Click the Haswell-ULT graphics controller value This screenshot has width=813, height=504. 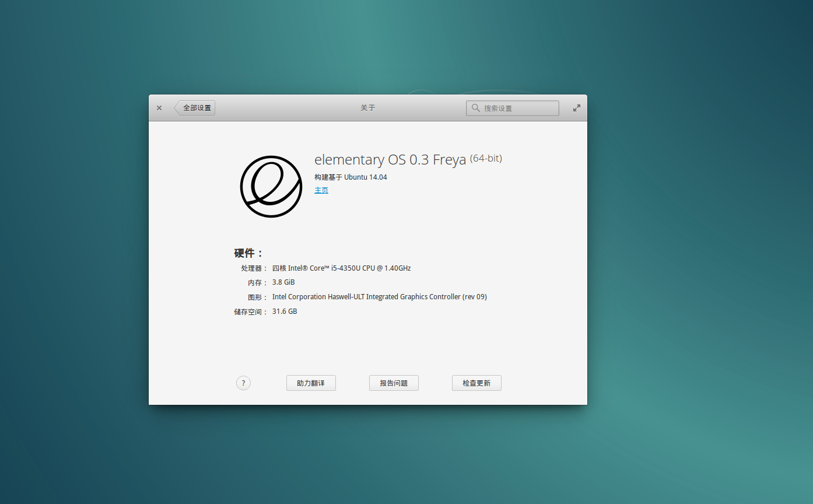point(379,297)
